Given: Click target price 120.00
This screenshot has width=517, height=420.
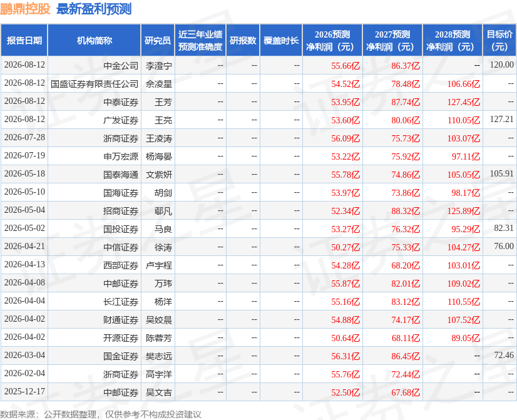Looking at the screenshot, I should [501, 64].
